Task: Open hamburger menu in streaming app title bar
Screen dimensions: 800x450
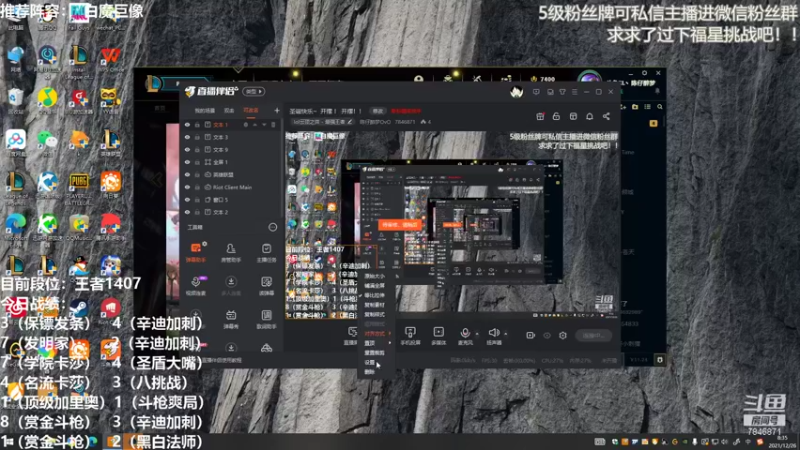Action: click(574, 92)
